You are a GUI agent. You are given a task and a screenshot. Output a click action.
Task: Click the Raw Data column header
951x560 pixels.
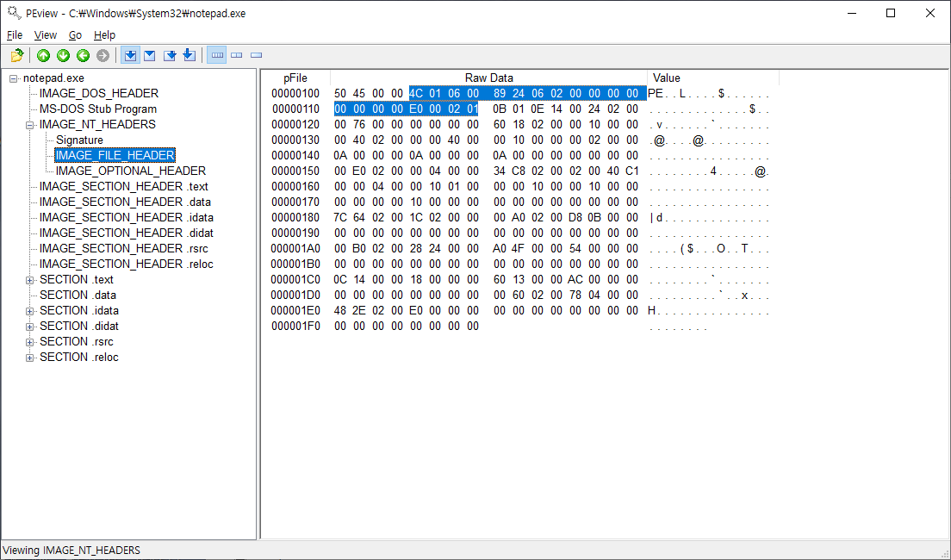[x=488, y=78]
